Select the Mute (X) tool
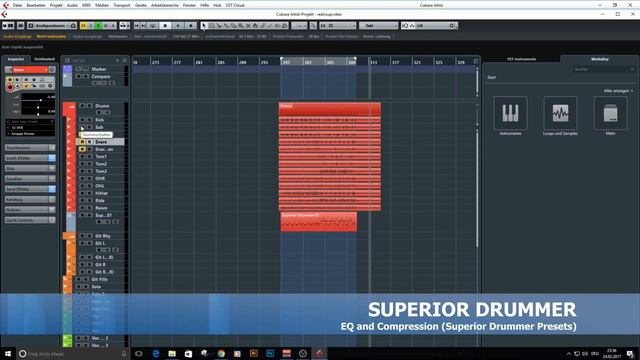This screenshot has width=640, height=360. [248, 26]
